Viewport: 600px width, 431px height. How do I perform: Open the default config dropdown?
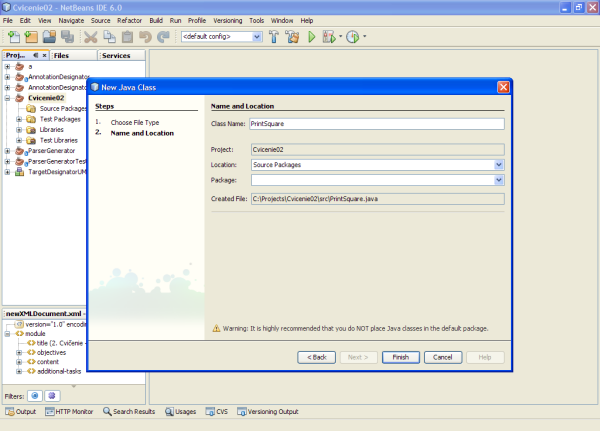click(257, 37)
